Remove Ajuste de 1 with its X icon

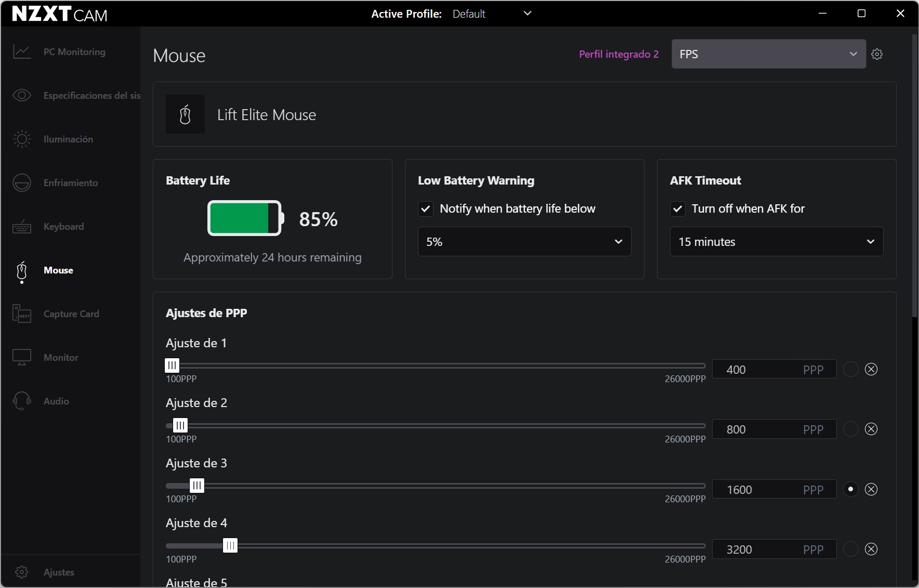pos(871,369)
